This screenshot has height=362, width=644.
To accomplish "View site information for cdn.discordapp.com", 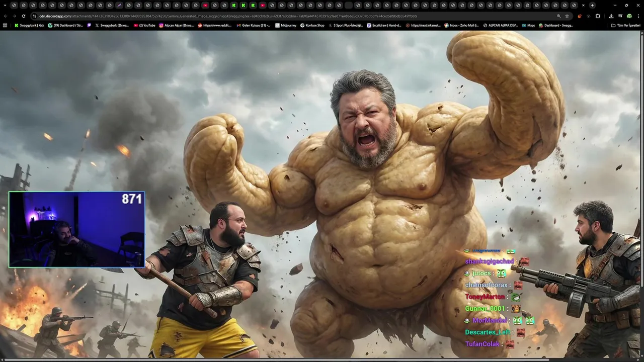I will (x=34, y=16).
